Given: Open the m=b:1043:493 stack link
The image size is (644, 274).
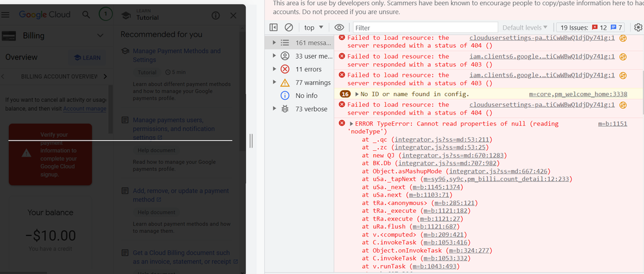Looking at the screenshot, I should tap(434, 266).
